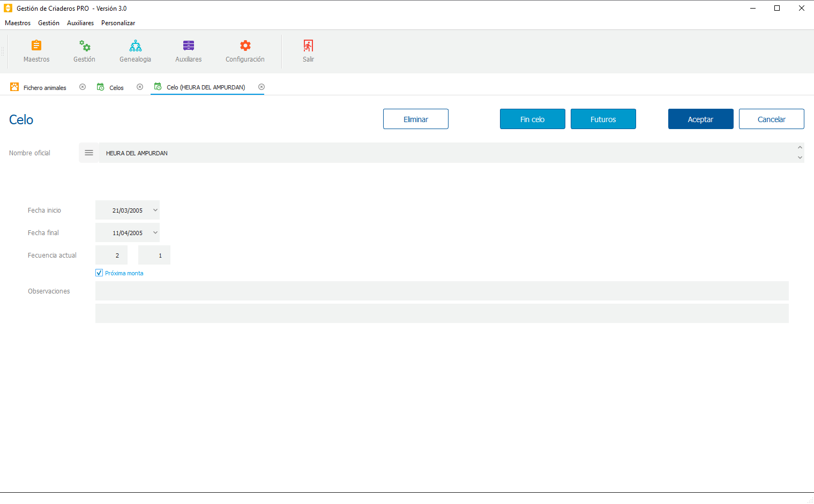Confirm changes with Aceptar

[700, 119]
